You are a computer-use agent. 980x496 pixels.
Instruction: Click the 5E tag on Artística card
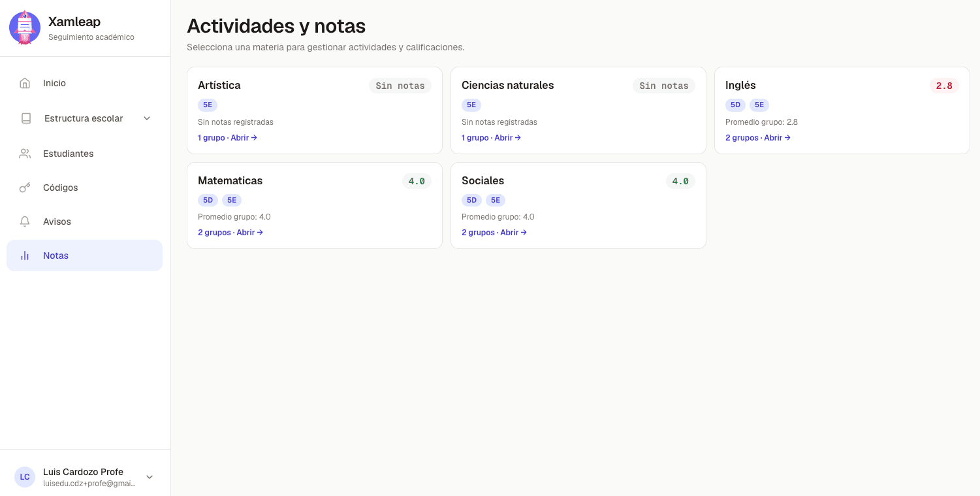point(208,105)
